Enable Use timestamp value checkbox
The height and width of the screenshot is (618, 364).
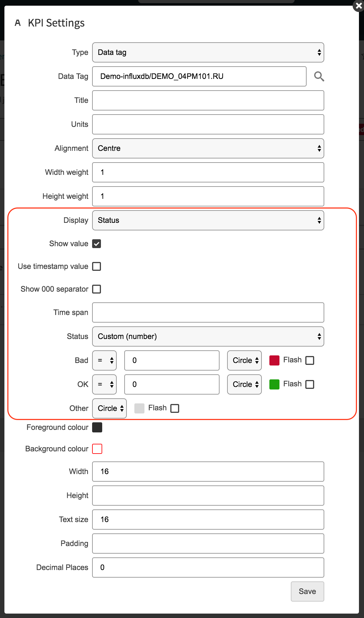click(x=97, y=266)
